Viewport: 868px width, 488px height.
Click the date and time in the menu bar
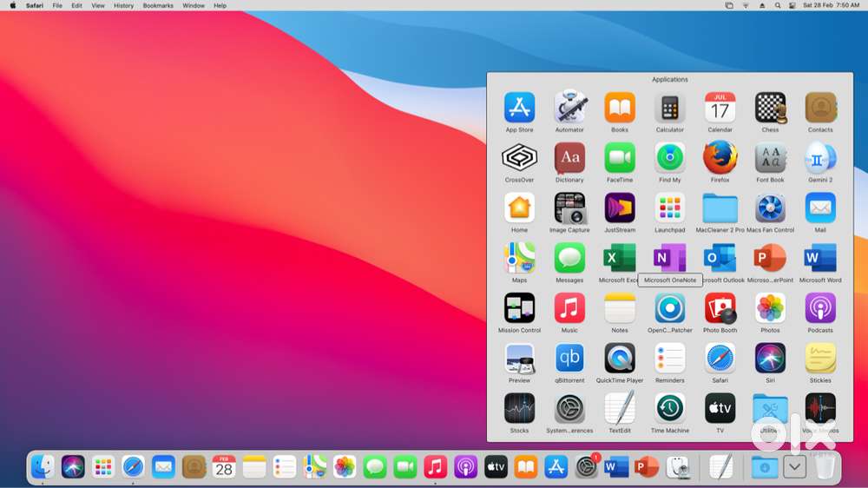[831, 5]
